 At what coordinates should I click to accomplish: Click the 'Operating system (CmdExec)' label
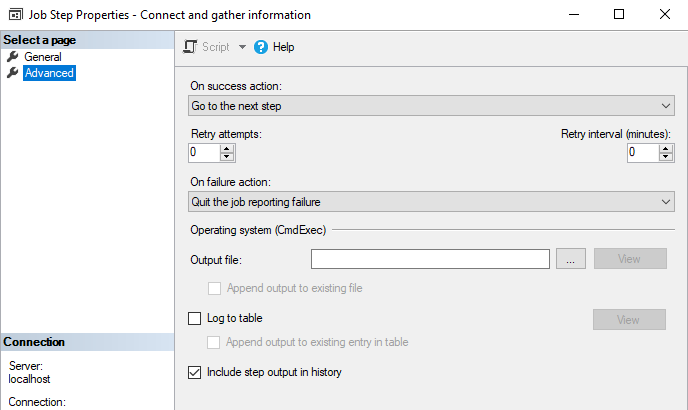(258, 230)
